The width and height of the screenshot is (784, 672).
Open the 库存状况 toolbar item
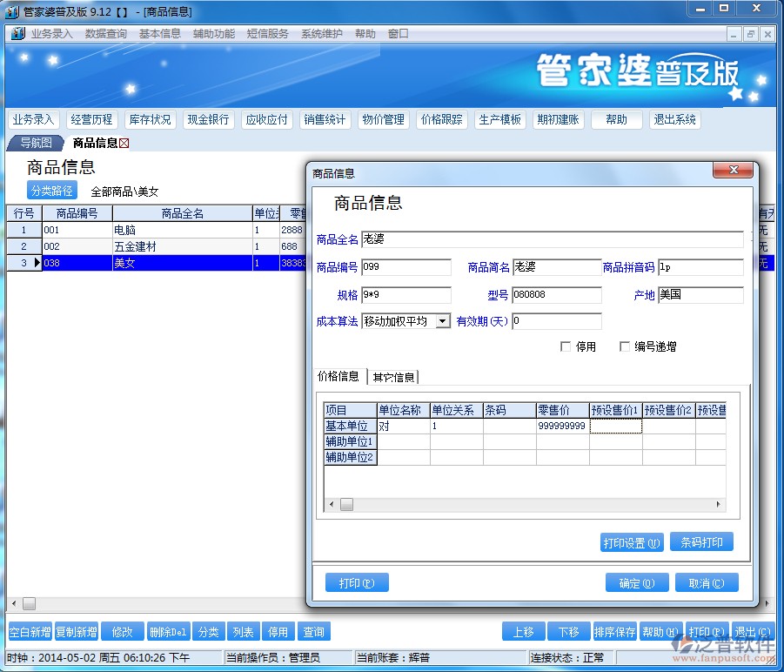(x=150, y=120)
